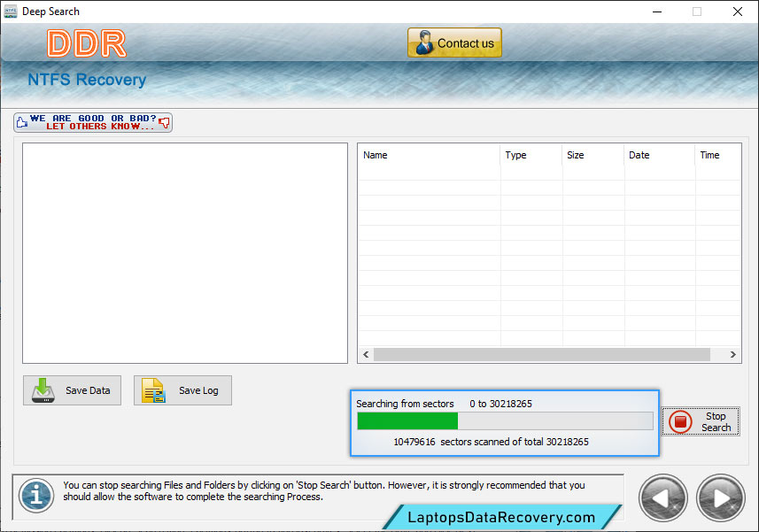Click the Contact us button
This screenshot has height=532, width=759.
pos(454,42)
